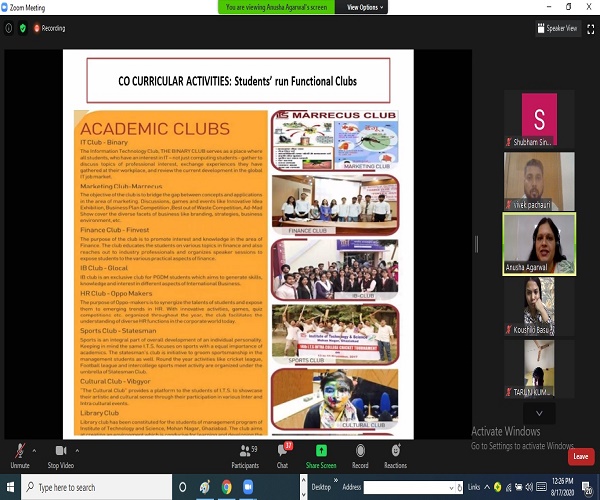
Task: Expand audio options arrow next to Unmute
Action: 34,451
